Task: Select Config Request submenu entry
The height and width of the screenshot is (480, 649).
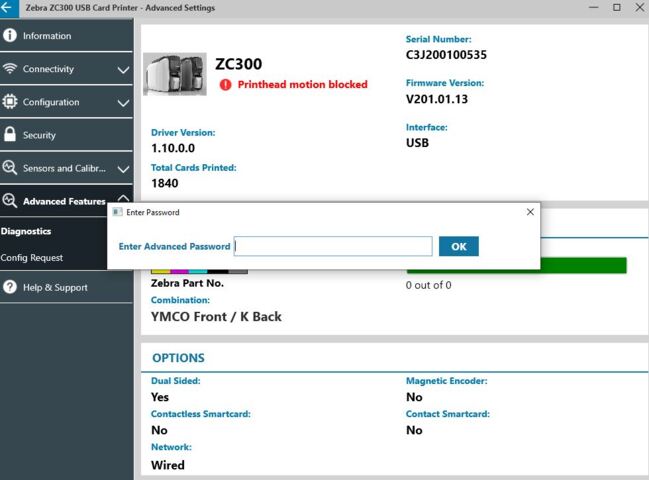Action: (32, 258)
